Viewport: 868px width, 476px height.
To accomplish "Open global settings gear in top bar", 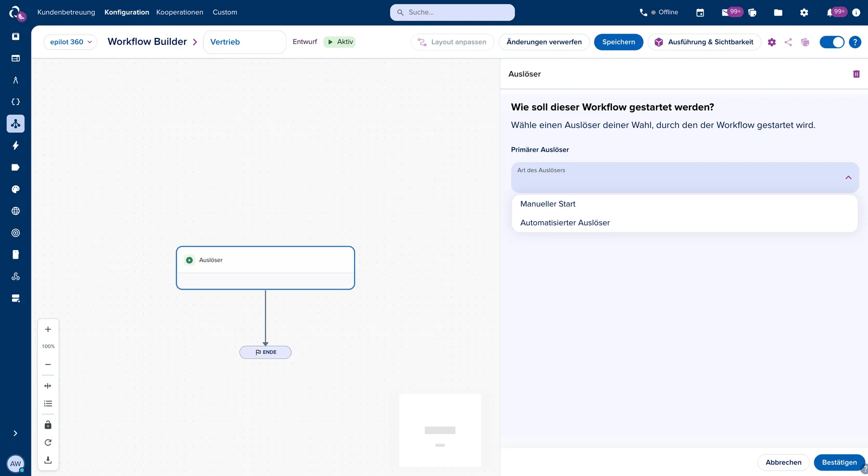I will point(804,12).
